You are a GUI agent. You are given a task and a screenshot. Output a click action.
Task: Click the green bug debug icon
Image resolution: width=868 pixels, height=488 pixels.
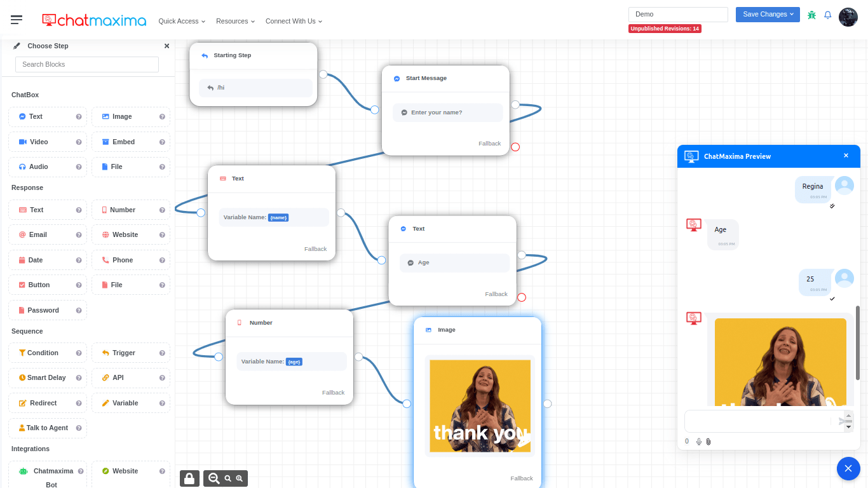click(811, 15)
